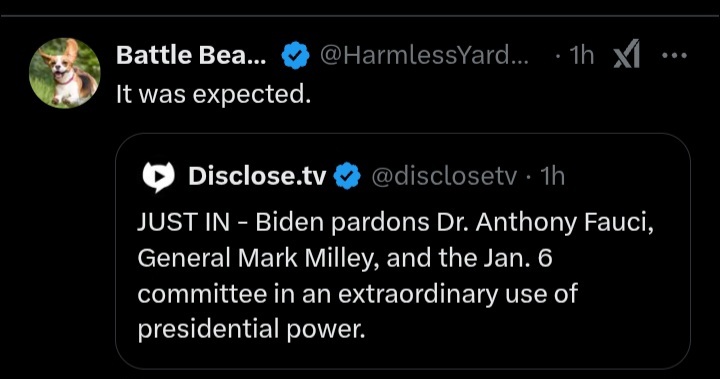Click the 'It was expected.' post text
720x379 pixels.
pyautogui.click(x=214, y=95)
